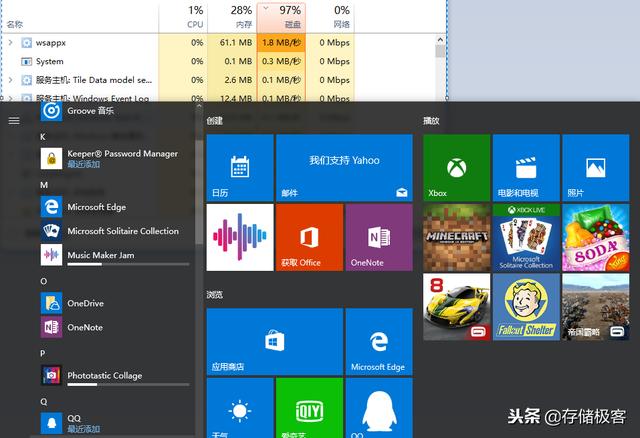Click Task Manager scrollbar up arrow
This screenshot has width=640, height=438.
[440, 40]
